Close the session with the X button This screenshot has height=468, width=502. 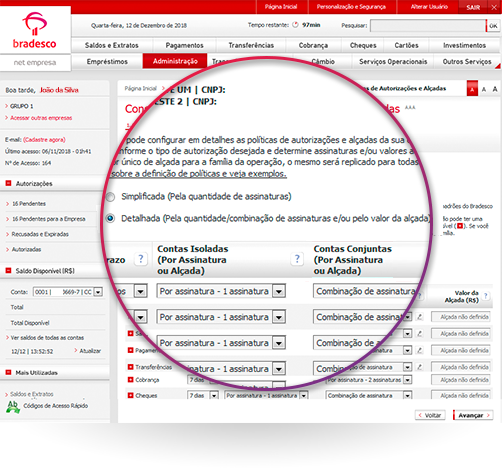click(494, 7)
